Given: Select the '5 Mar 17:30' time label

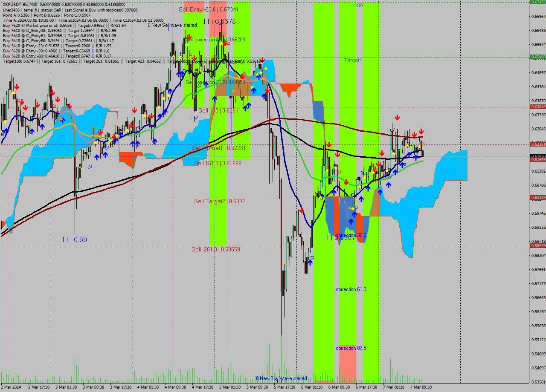Looking at the screenshot, I should (284, 387).
